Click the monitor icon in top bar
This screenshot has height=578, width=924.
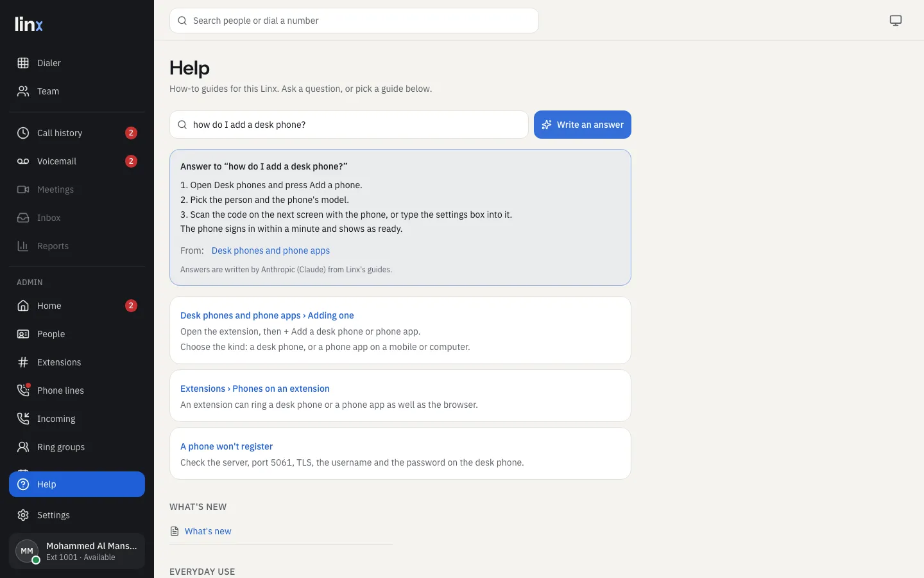coord(896,21)
